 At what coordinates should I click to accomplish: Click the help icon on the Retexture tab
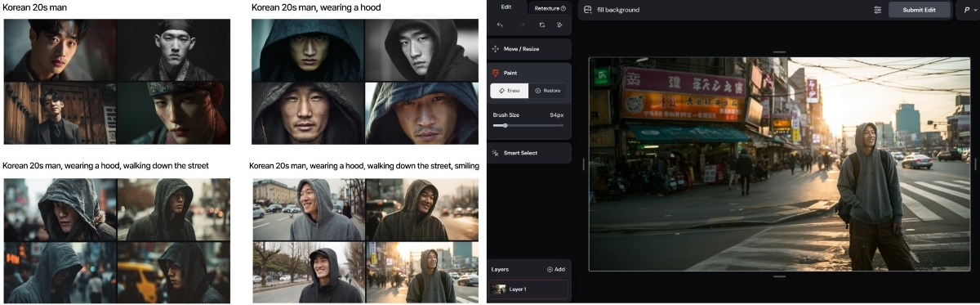tap(563, 8)
